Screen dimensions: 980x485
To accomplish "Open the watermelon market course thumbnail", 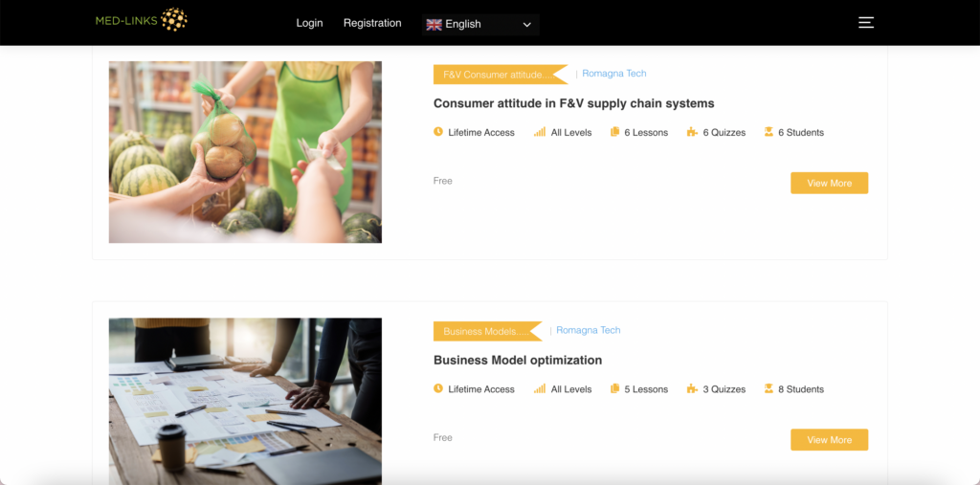I will coord(245,152).
